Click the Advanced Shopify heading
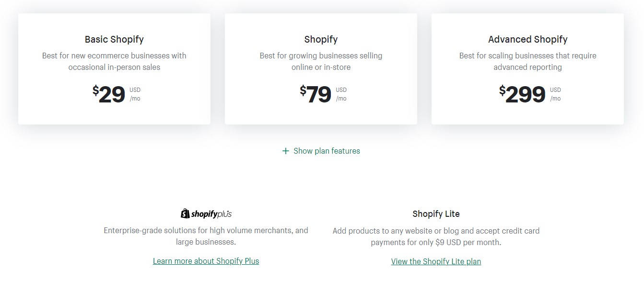The image size is (644, 281). pyautogui.click(x=527, y=39)
